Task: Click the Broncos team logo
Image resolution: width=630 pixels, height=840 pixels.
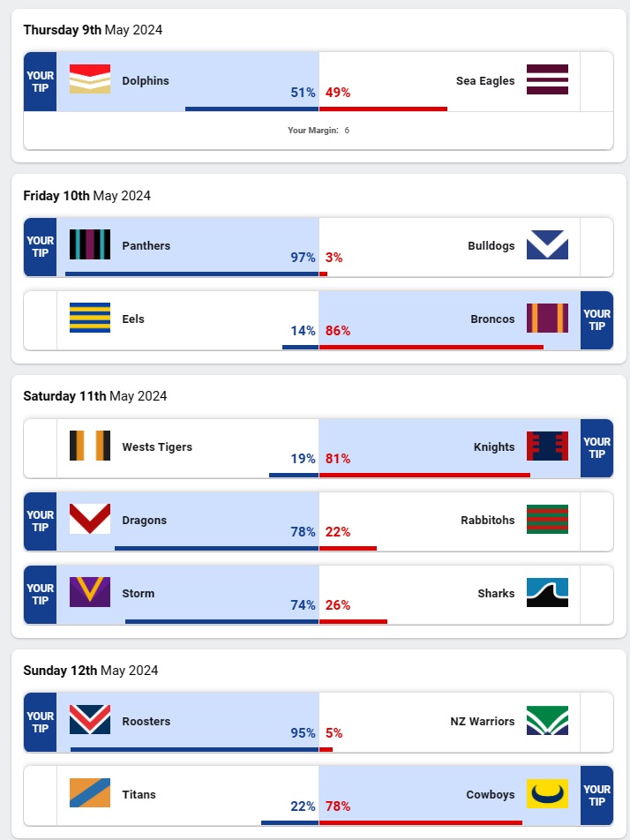Action: [x=547, y=318]
